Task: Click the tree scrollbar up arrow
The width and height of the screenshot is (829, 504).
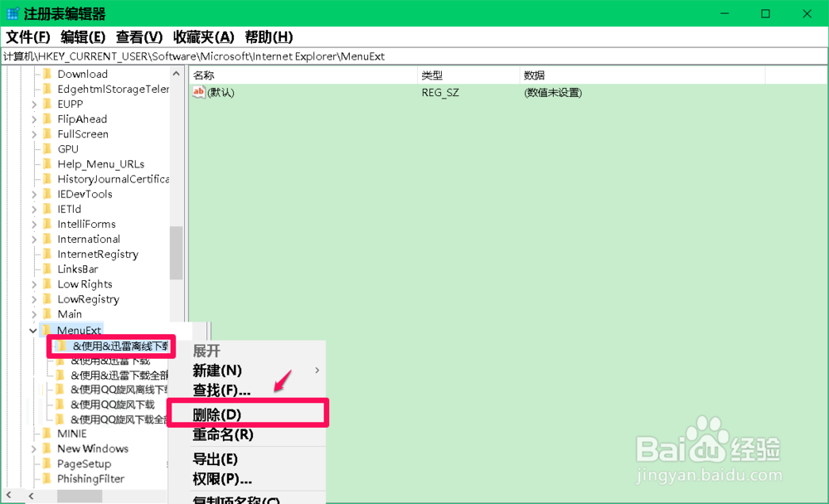Action: 176,74
